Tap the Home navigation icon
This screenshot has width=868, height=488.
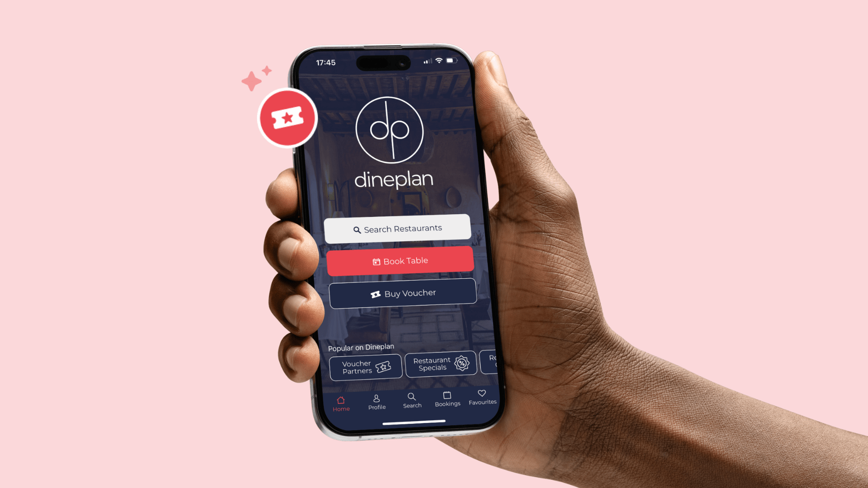[x=341, y=399]
